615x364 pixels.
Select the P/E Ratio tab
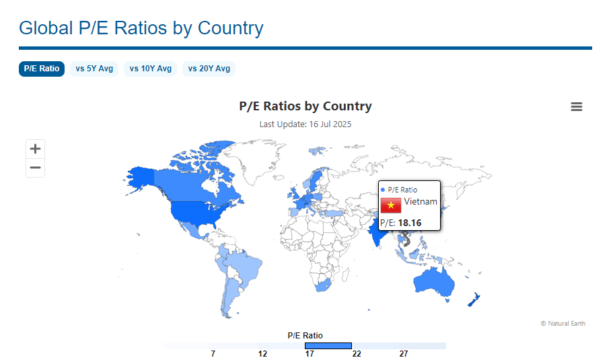point(42,69)
